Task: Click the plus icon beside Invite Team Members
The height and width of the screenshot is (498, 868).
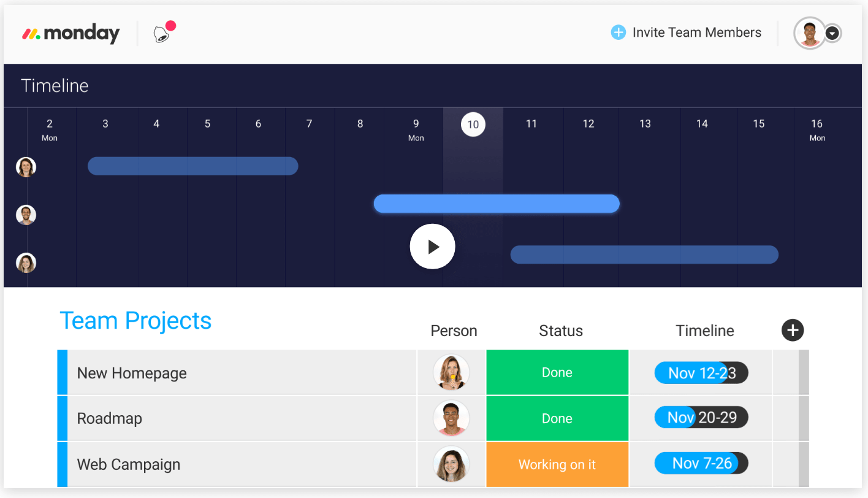Action: tap(618, 33)
